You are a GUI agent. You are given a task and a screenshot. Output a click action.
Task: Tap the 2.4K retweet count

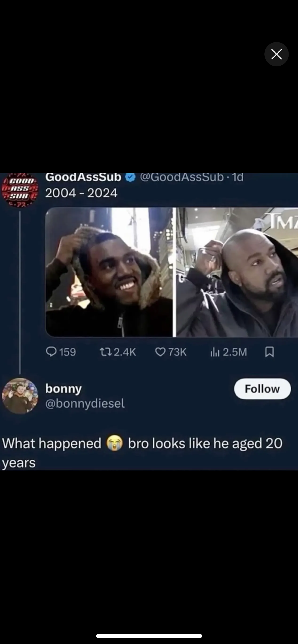click(x=125, y=352)
